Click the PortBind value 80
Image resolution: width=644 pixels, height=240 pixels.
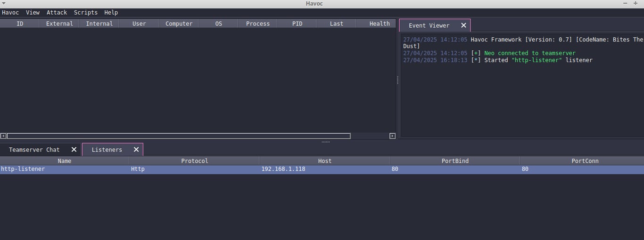point(395,169)
